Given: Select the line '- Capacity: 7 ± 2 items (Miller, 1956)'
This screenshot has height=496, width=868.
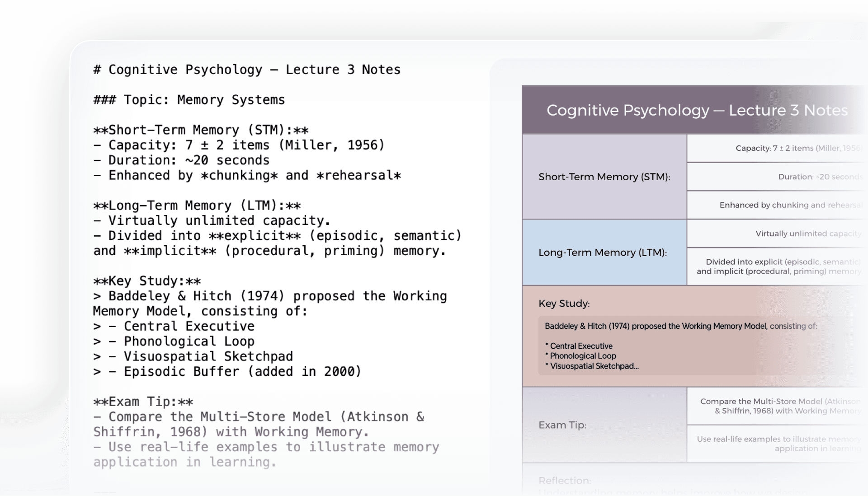Looking at the screenshot, I should coord(239,145).
